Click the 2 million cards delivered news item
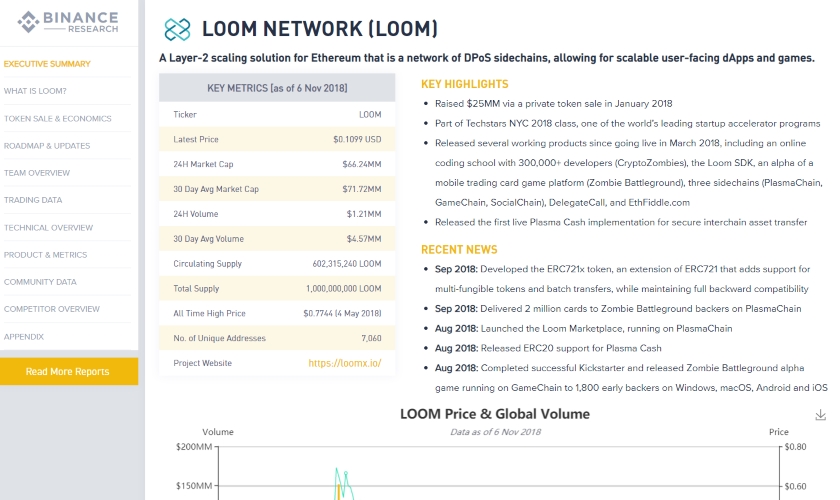This screenshot has height=500, width=840. [x=618, y=309]
